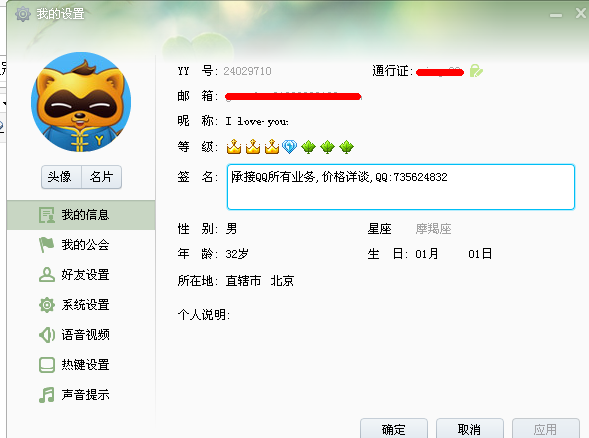The width and height of the screenshot is (589, 438).
Task: Click the 名片 button
Action: 101,177
